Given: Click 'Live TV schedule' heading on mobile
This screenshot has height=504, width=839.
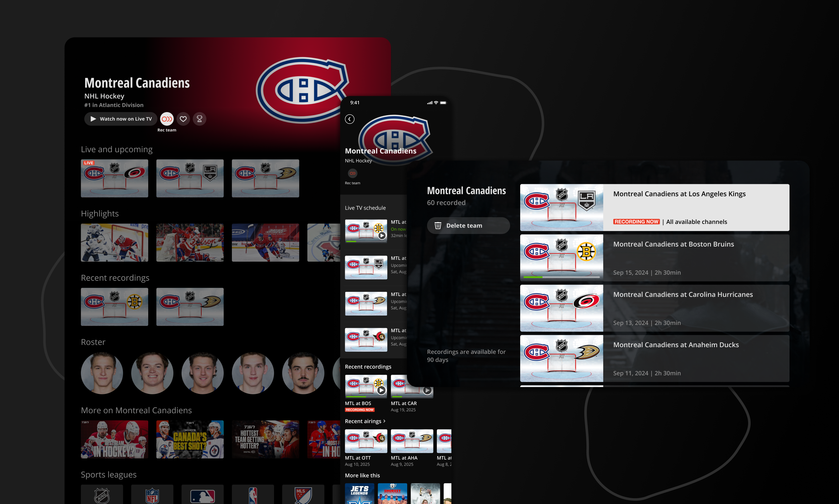Looking at the screenshot, I should (365, 208).
